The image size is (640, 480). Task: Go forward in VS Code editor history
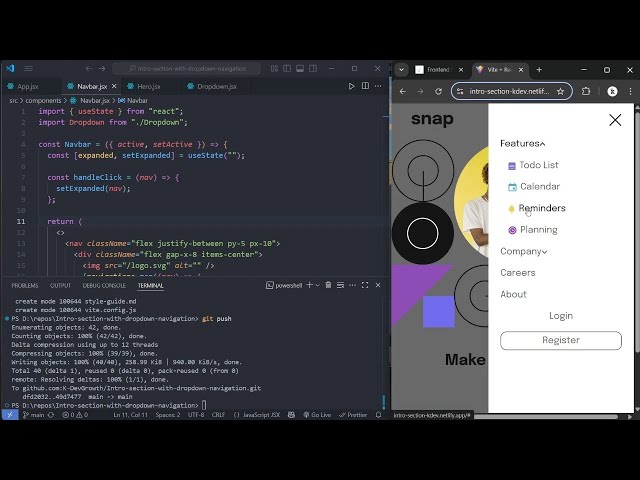tap(102, 68)
